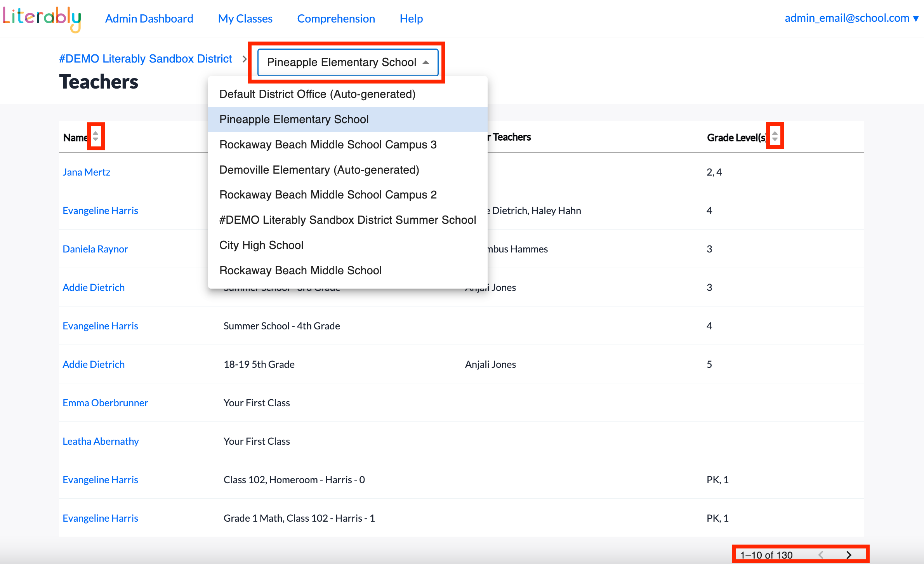Open admin_email@school.com account menu
The height and width of the screenshot is (564, 924).
point(851,18)
